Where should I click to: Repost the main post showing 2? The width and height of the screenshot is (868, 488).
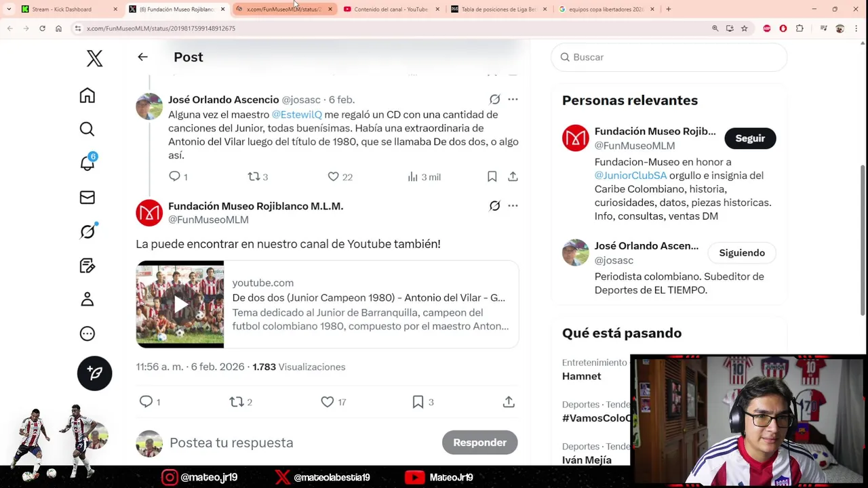(x=240, y=402)
